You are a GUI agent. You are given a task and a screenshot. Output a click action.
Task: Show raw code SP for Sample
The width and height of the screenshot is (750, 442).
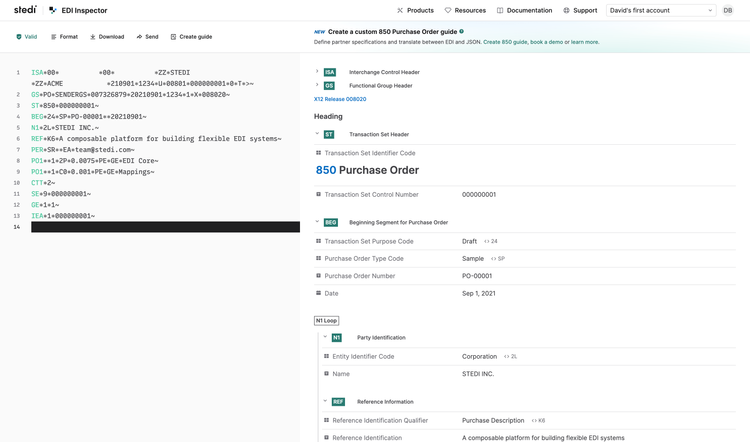point(498,259)
